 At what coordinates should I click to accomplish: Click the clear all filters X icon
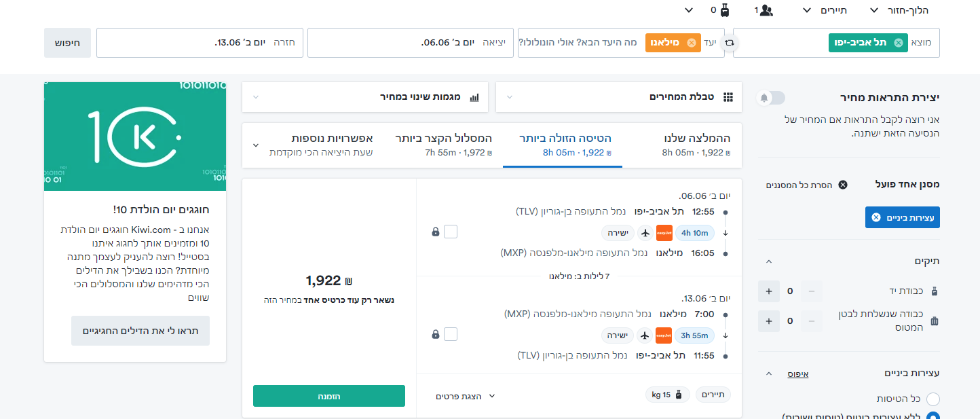[x=843, y=185]
